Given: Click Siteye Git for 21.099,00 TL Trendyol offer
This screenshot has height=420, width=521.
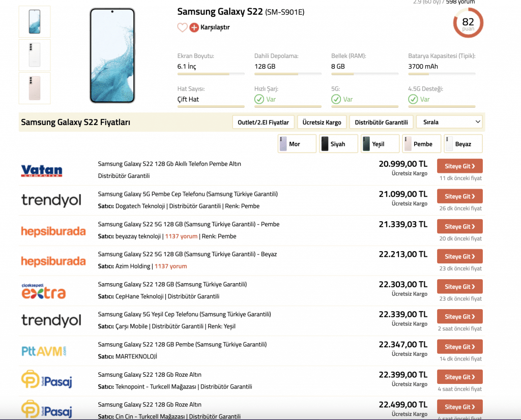Looking at the screenshot, I should [x=459, y=196].
